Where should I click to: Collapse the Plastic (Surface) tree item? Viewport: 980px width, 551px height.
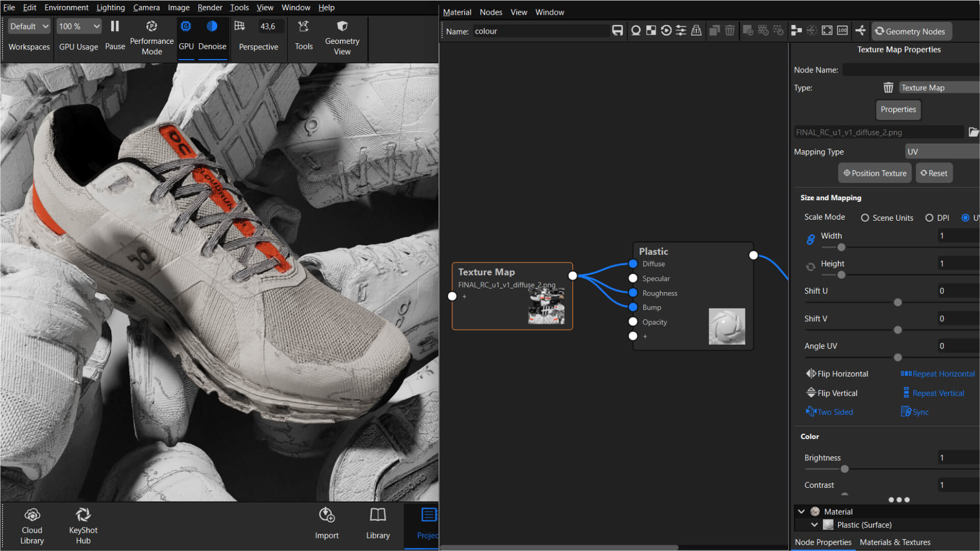[x=814, y=524]
